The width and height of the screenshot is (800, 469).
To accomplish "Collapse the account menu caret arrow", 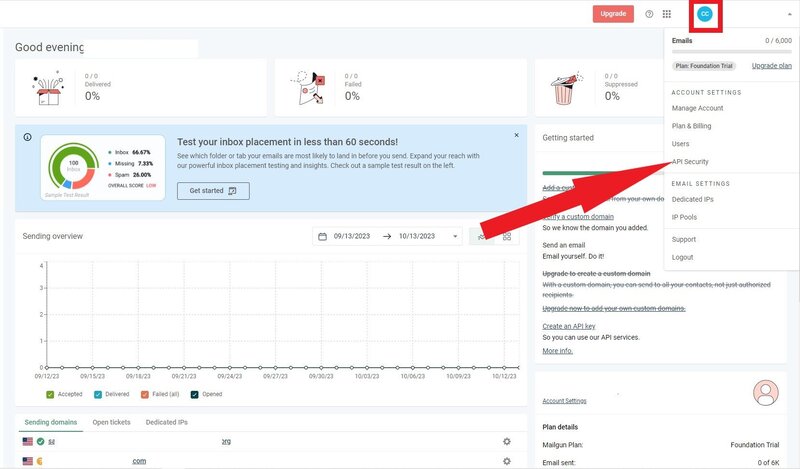I will 789,15.
